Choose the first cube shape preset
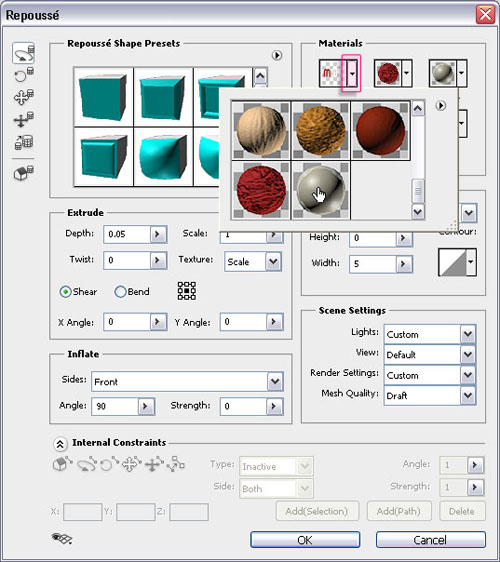The width and height of the screenshot is (500, 562). coord(104,97)
